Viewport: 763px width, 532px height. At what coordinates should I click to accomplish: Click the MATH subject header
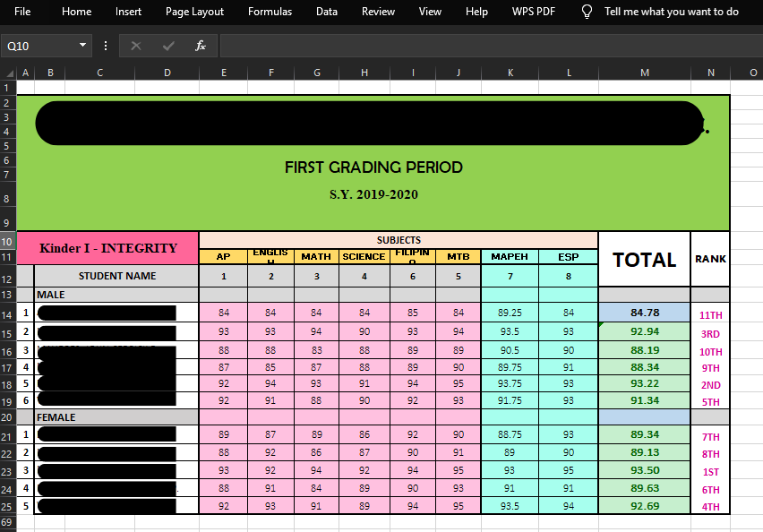(x=316, y=257)
